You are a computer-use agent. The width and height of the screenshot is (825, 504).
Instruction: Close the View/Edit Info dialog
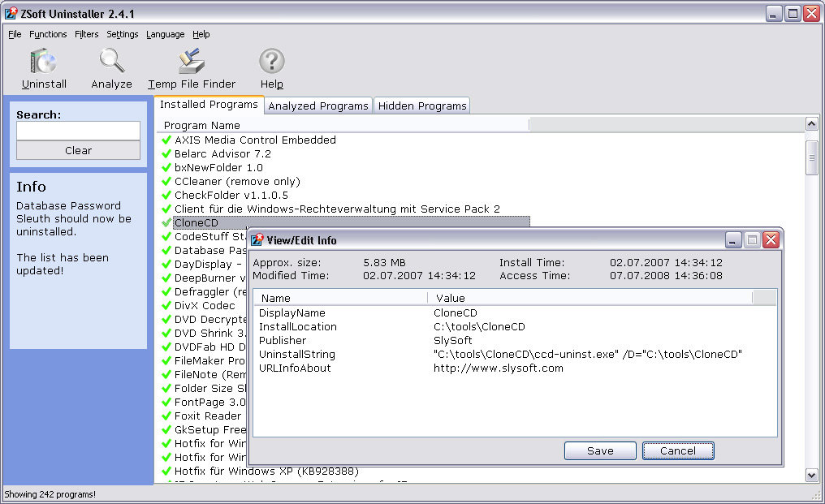click(x=771, y=240)
